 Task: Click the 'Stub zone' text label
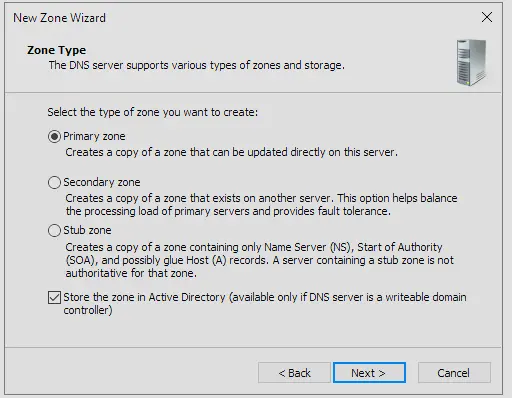(x=87, y=230)
